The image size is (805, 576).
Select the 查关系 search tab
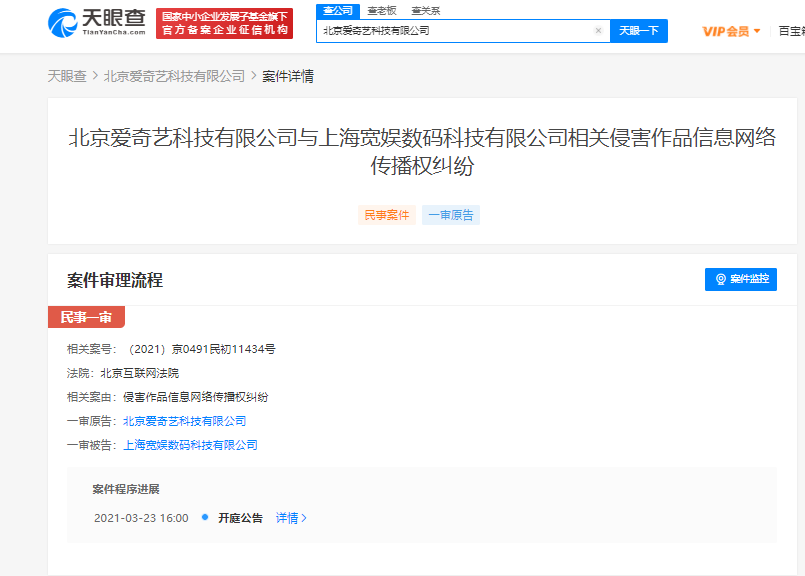pyautogui.click(x=426, y=11)
